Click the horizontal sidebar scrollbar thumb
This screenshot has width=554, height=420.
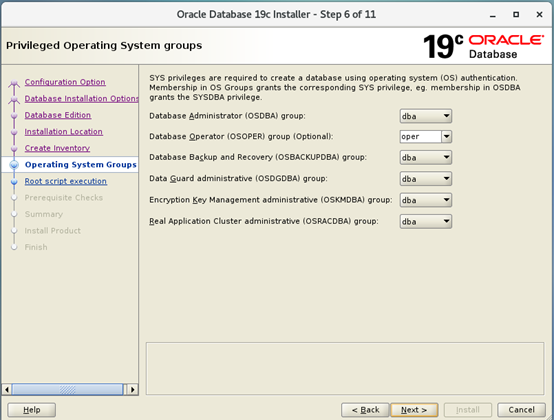tap(67, 390)
